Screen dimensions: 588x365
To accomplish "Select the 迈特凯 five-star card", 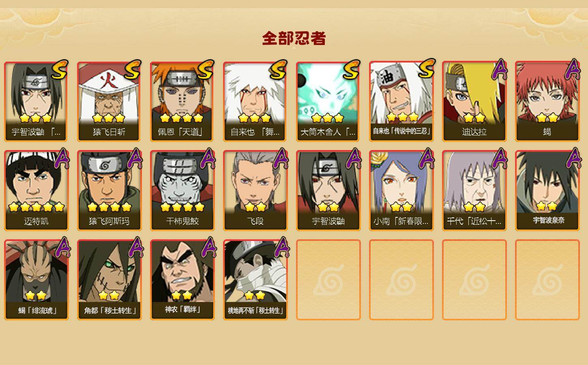I will pos(36,191).
